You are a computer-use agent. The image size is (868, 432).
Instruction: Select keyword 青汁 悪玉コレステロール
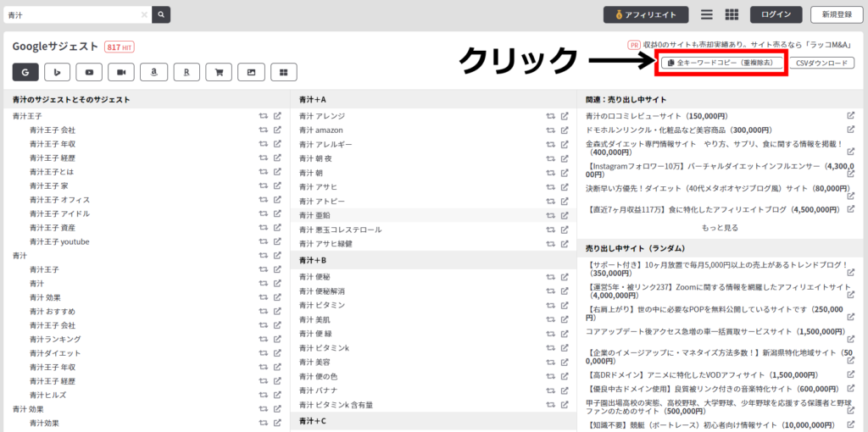341,230
